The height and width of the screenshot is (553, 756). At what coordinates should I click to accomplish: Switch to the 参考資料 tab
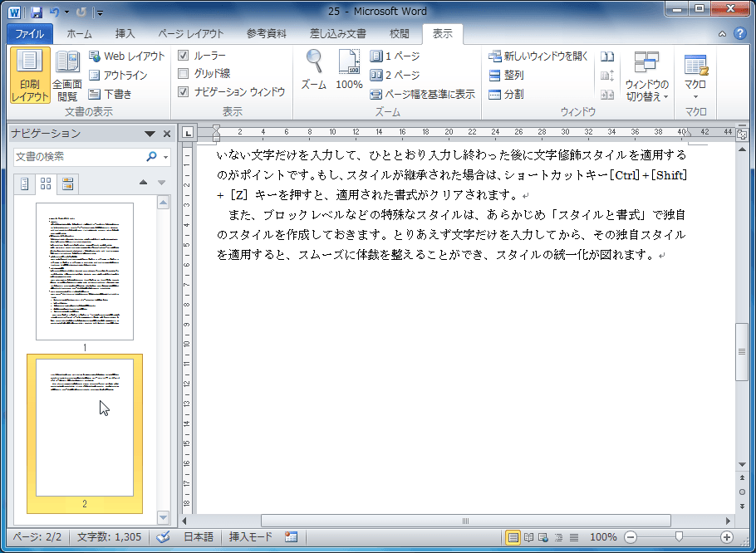[x=266, y=34]
